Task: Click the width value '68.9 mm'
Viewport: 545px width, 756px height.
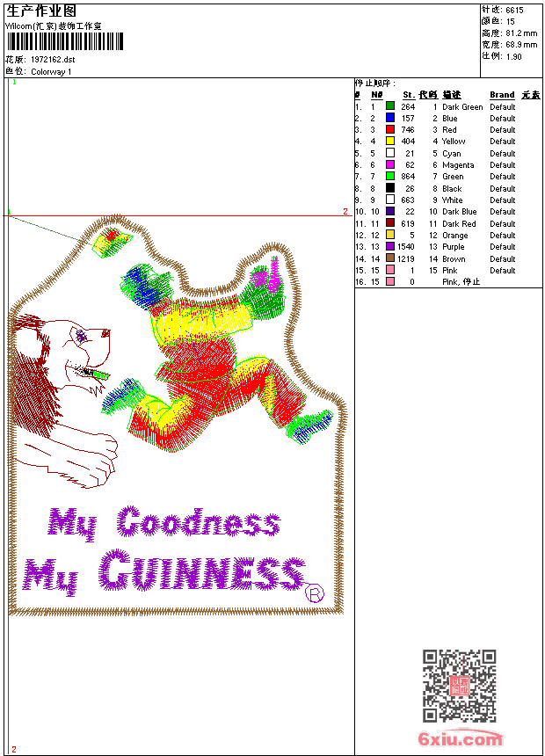Action: tap(522, 45)
